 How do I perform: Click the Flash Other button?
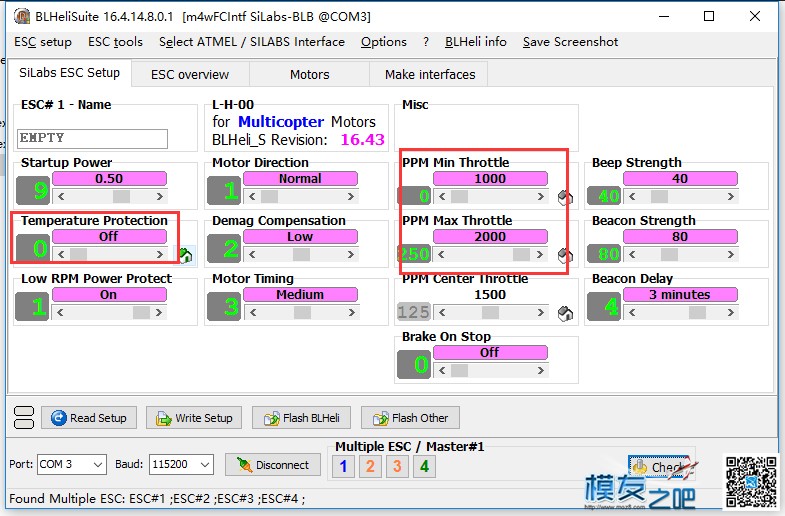pos(410,417)
